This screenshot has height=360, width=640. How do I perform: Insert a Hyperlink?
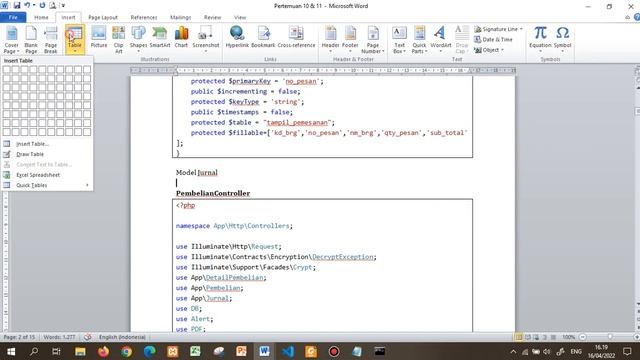click(x=237, y=38)
